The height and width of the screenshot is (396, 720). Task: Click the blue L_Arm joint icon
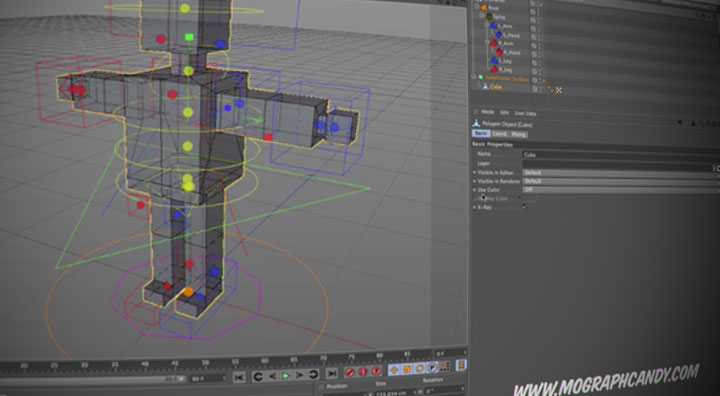(x=494, y=25)
